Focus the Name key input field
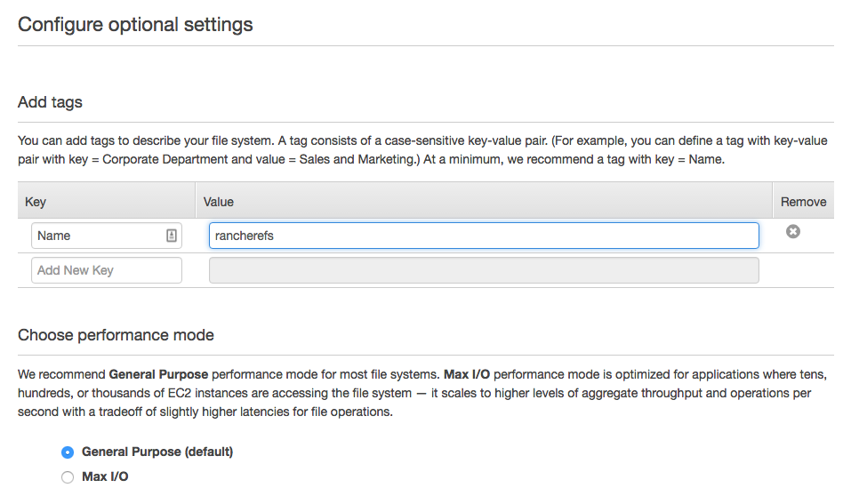This screenshot has height=504, width=851. [98, 236]
